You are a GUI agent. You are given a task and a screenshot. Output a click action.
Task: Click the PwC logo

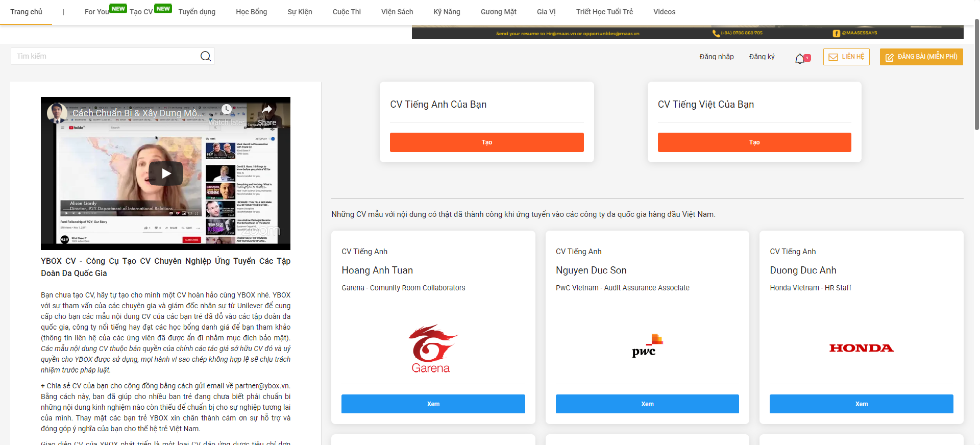click(647, 346)
